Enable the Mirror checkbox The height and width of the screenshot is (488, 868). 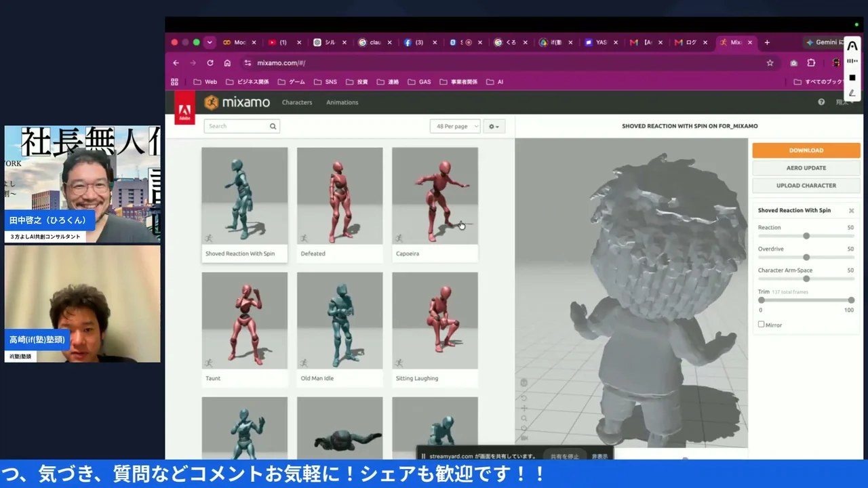761,325
